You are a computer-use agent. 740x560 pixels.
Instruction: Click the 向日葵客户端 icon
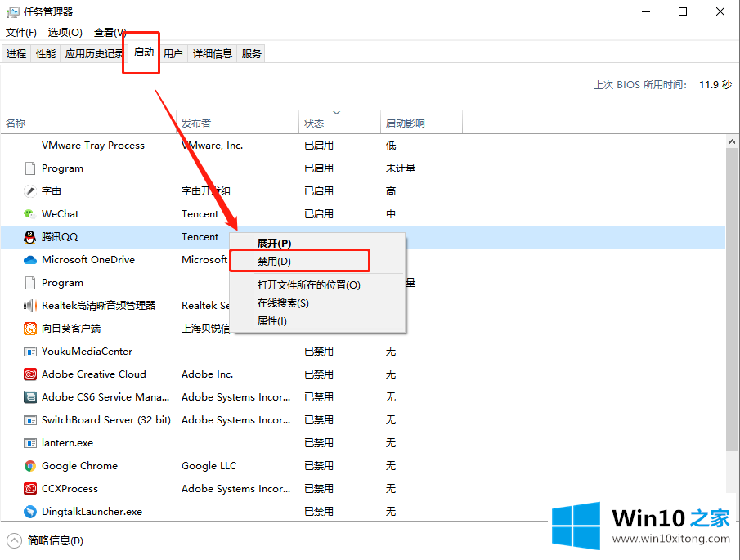click(30, 329)
